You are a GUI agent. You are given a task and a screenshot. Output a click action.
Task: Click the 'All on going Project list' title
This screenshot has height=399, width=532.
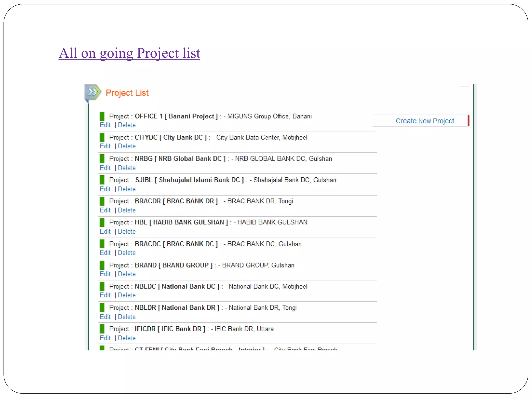(x=129, y=53)
